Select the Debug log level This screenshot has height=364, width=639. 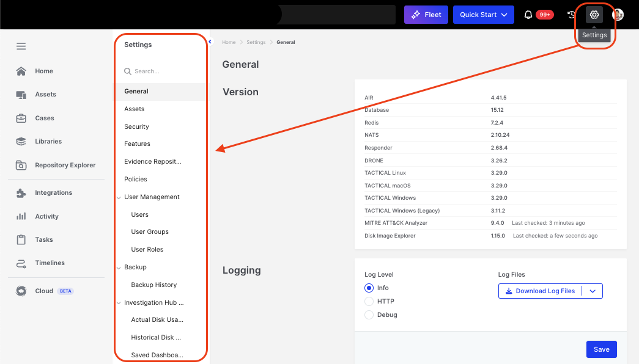tap(369, 315)
